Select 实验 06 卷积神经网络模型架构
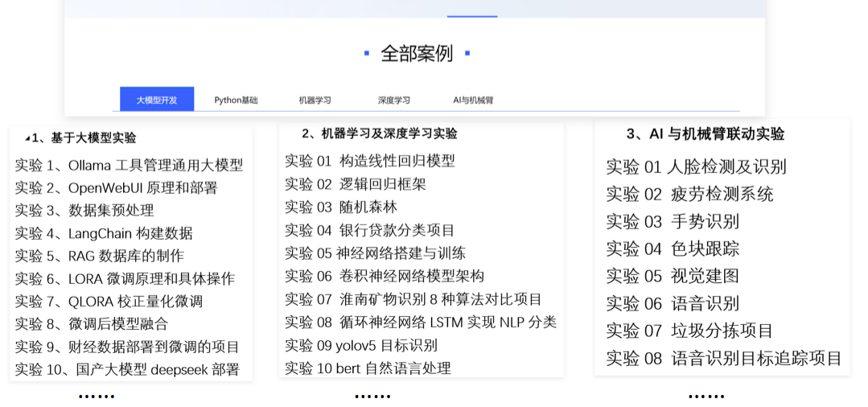This screenshot has width=868, height=407. click(385, 276)
